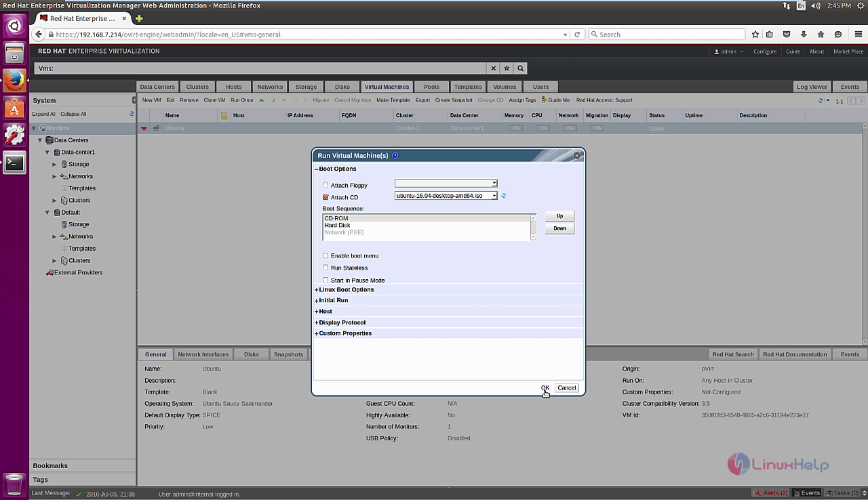
Task: Open the Attach Floppy image dropdown
Action: point(494,184)
